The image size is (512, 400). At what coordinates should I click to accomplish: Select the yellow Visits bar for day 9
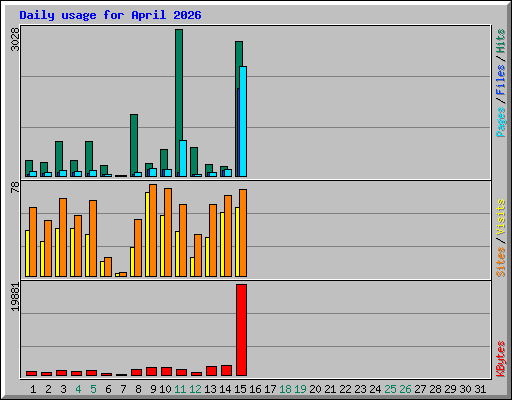coord(147,234)
